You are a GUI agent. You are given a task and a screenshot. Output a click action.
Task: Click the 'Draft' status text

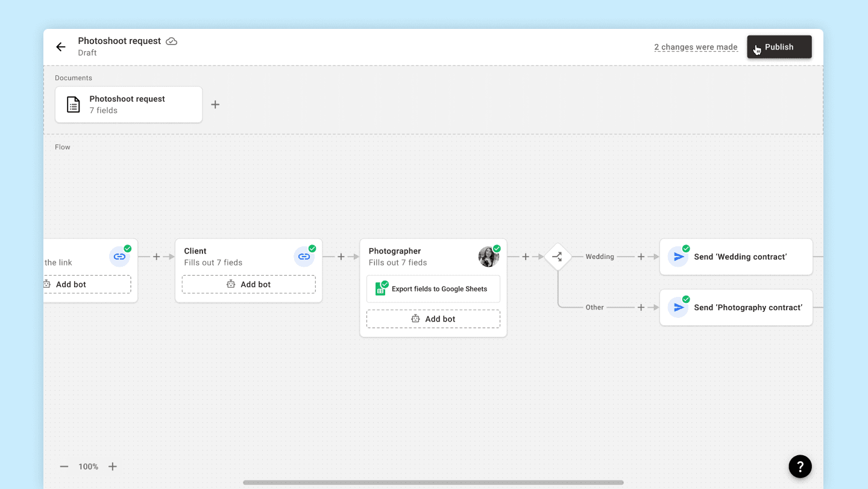pyautogui.click(x=87, y=53)
